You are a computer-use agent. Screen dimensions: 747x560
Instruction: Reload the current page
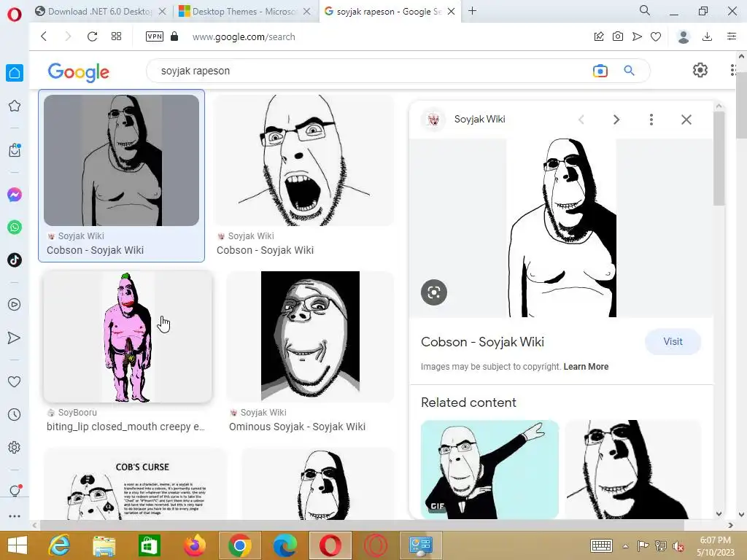[x=92, y=36]
